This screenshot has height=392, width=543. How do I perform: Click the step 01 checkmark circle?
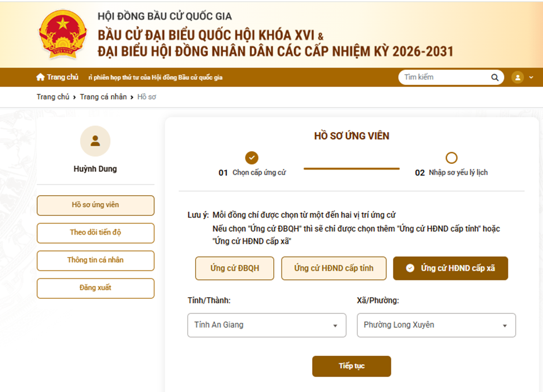point(252,157)
